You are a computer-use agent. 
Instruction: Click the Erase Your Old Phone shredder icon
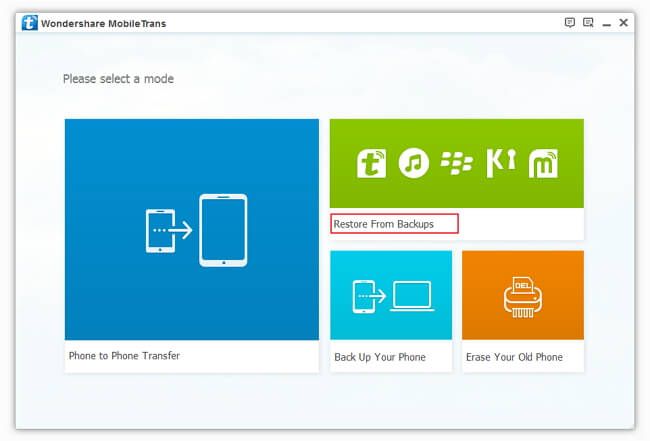coord(523,295)
